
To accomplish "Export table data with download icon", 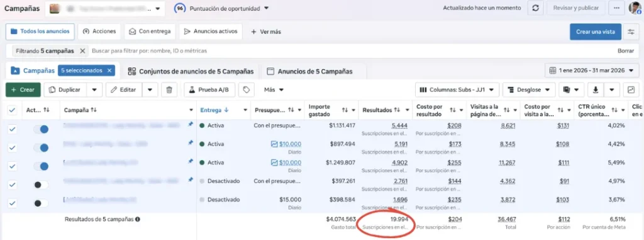I will click(595, 89).
